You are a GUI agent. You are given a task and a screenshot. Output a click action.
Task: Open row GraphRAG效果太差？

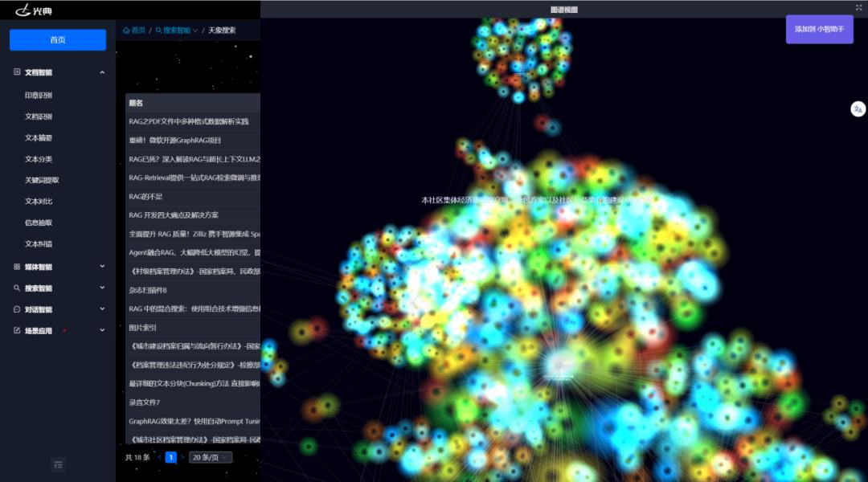193,421
